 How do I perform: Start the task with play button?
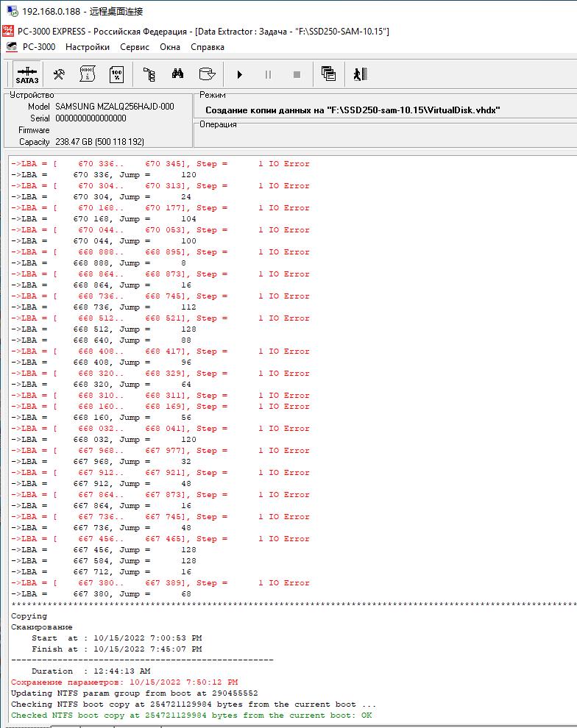tap(240, 74)
